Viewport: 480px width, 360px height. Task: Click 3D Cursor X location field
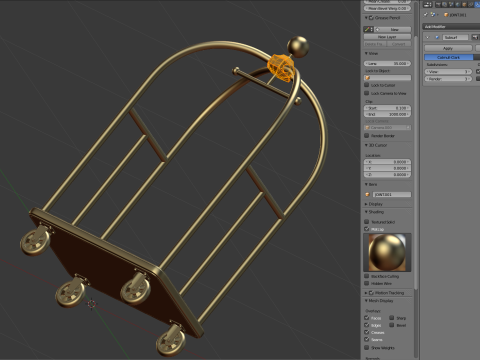(x=388, y=162)
